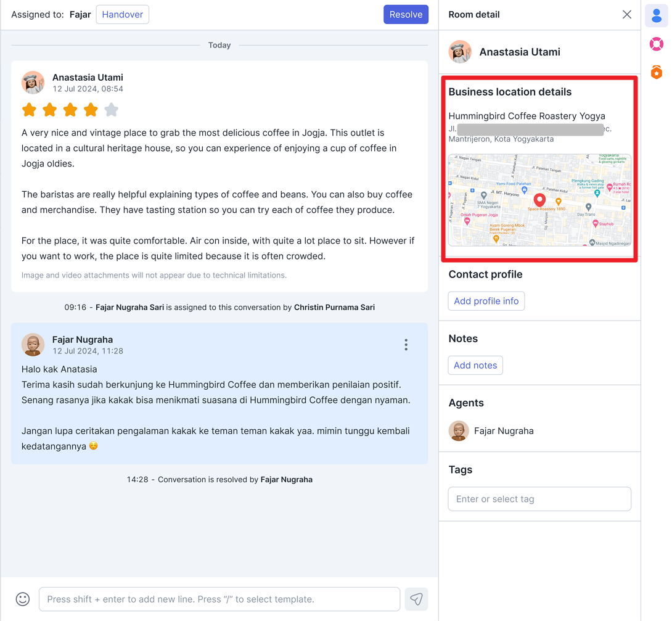
Task: Click the attachments limitation notice text
Action: pos(154,275)
